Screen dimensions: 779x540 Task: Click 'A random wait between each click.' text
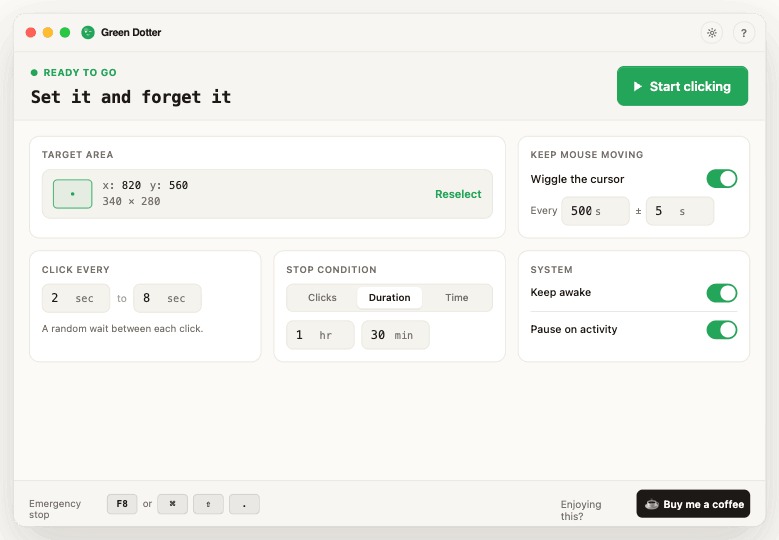point(122,328)
